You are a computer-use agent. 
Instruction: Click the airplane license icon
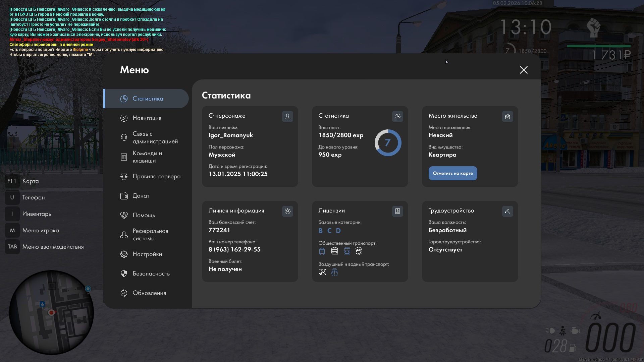pos(322,272)
